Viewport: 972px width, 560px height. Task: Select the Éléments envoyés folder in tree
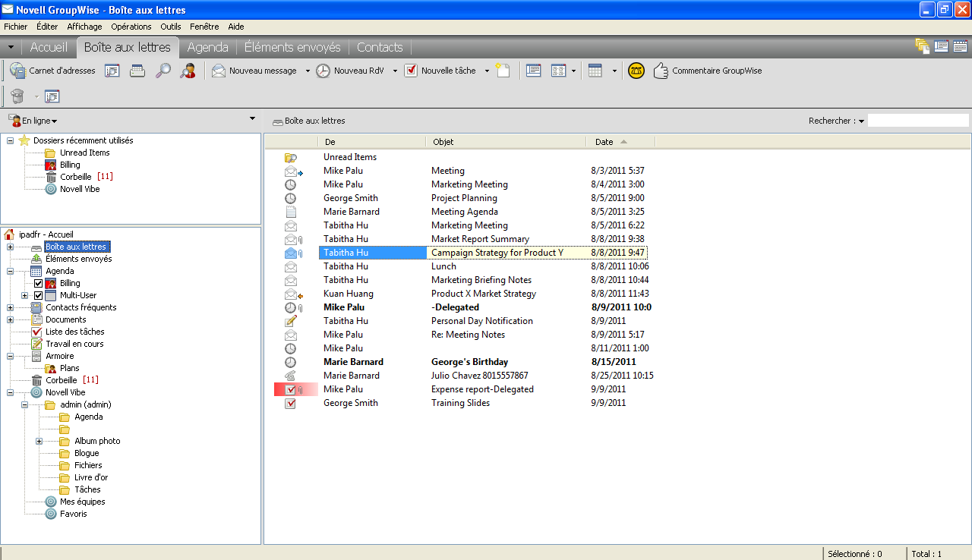(78, 259)
